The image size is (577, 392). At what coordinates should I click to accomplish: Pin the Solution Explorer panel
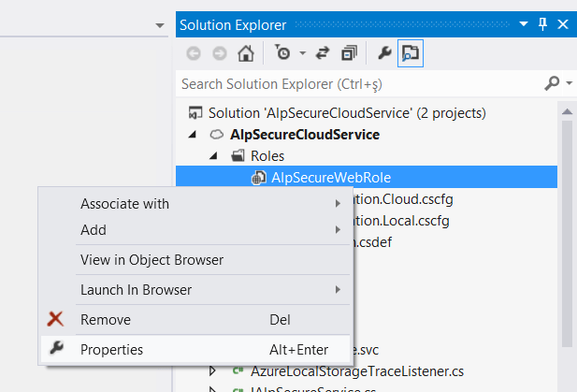(x=542, y=24)
